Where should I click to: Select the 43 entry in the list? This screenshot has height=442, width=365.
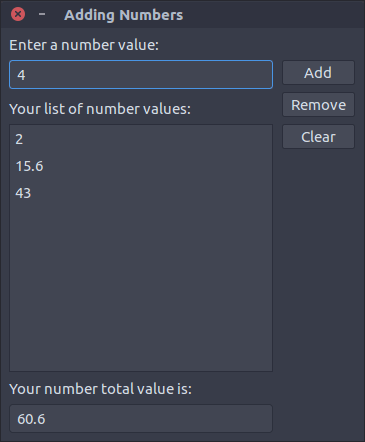(x=141, y=193)
